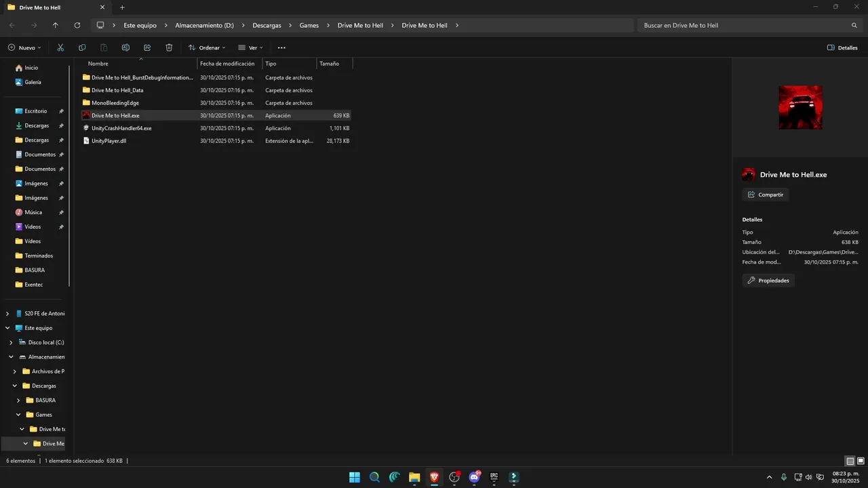This screenshot has width=868, height=488.
Task: Click the monitor icon before Este equipo breadcrumb
Action: click(x=100, y=25)
